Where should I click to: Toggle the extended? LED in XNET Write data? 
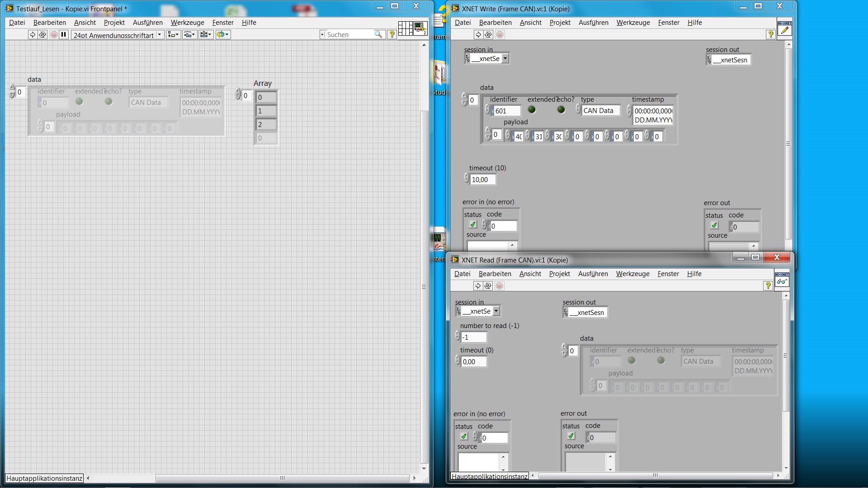(x=532, y=110)
